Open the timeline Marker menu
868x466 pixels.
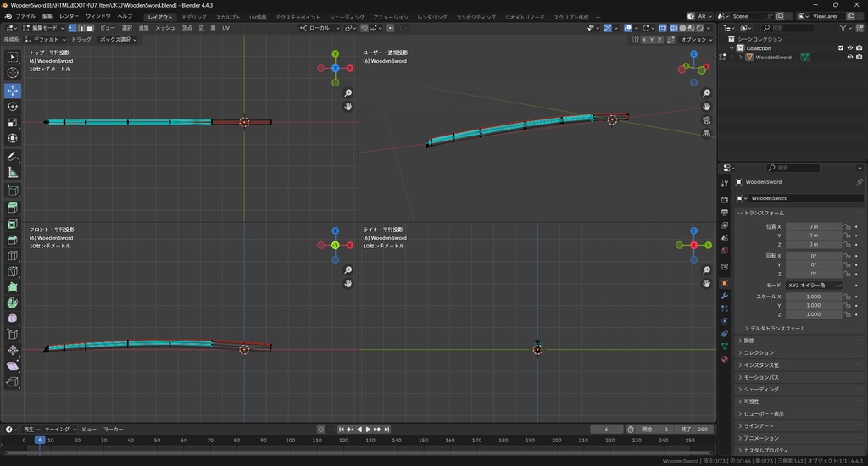[x=114, y=430]
